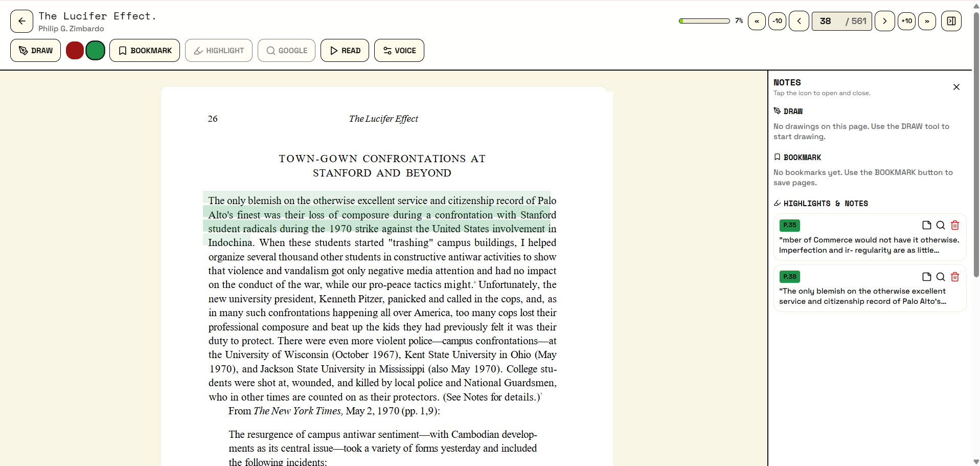Click the book title The Lucifer Effect.
The width and height of the screenshot is (980, 466).
click(97, 16)
